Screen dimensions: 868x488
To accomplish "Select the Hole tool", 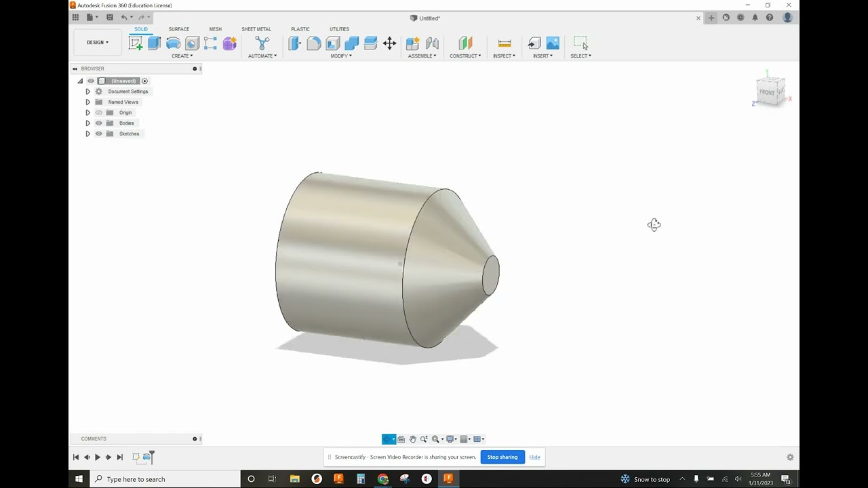I will pyautogui.click(x=192, y=43).
